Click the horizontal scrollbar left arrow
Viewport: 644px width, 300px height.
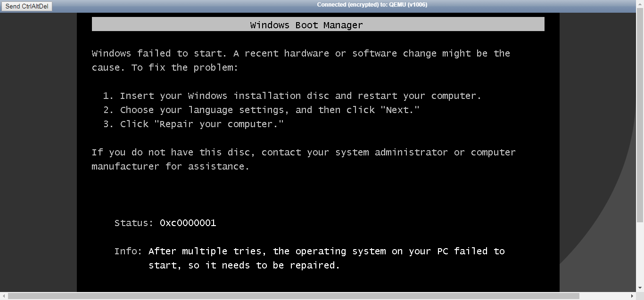point(4,296)
